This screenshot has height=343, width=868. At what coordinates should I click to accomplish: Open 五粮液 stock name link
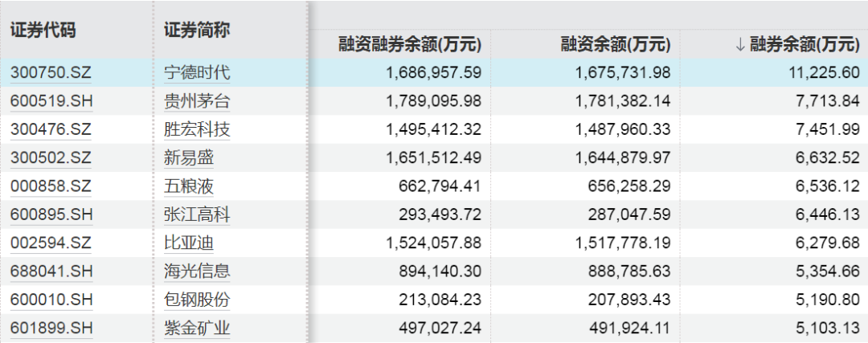[189, 186]
